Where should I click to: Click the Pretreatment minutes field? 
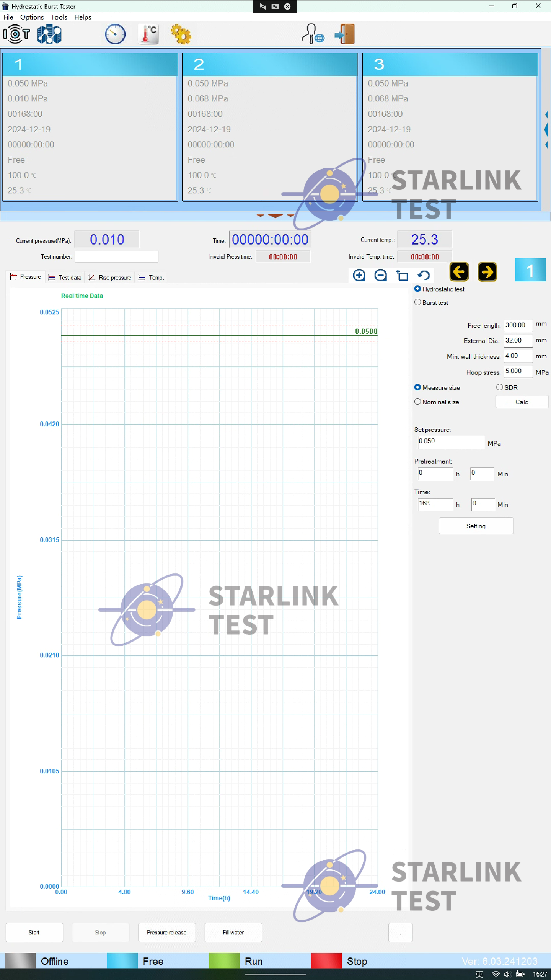pos(483,474)
